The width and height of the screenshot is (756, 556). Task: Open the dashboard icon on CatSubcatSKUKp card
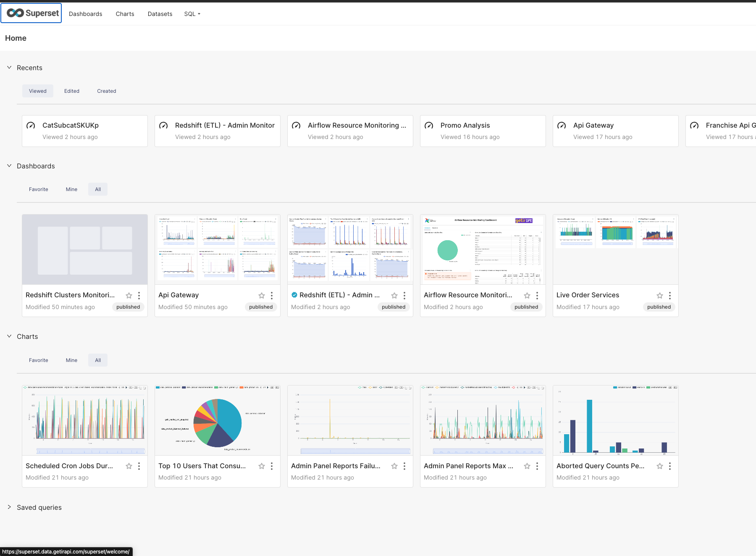point(31,126)
